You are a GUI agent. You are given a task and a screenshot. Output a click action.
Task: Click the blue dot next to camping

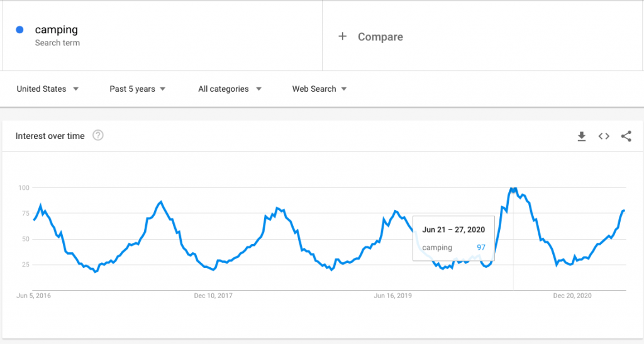point(20,30)
